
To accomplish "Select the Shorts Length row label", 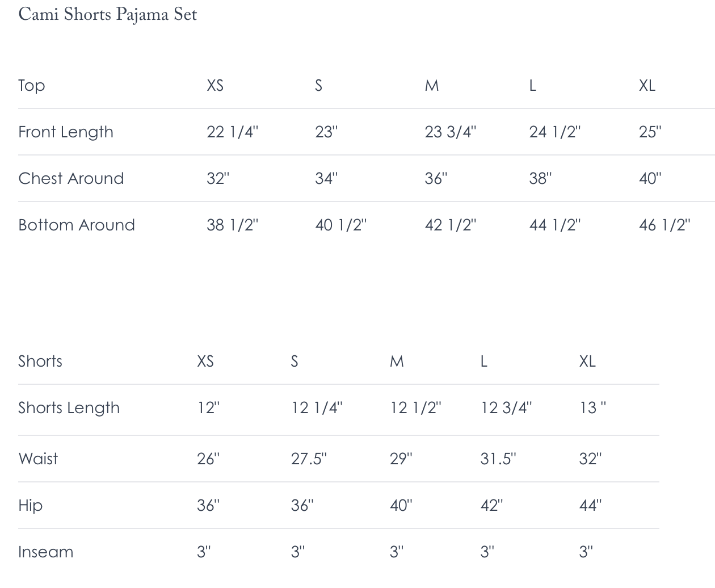I will [x=69, y=408].
